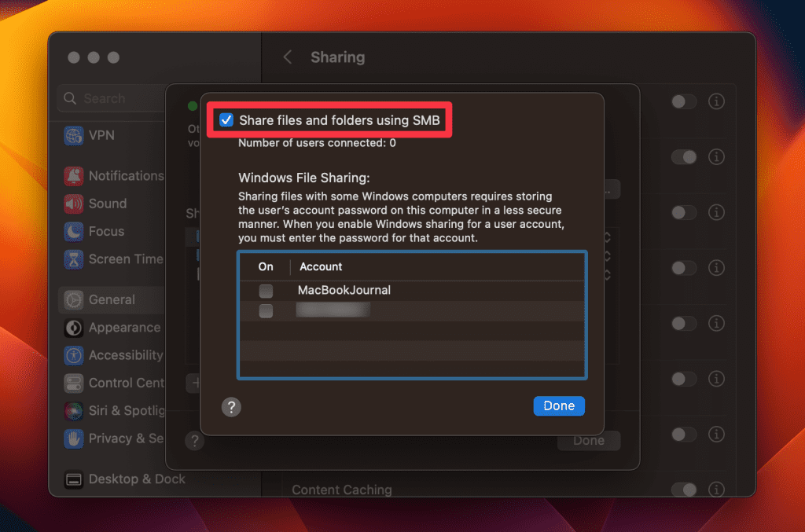
Task: Click the Content Caching label
Action: click(x=342, y=490)
